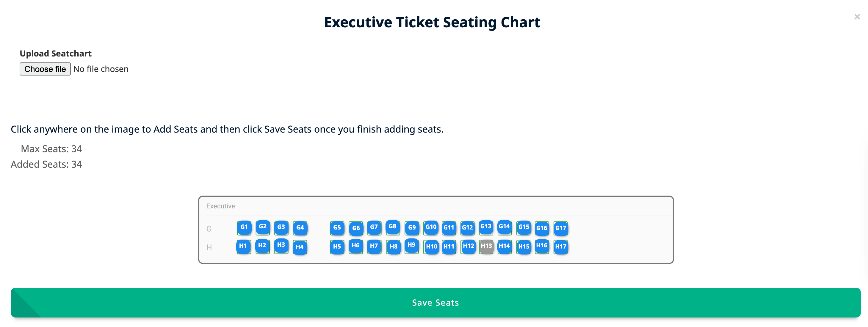Select seat G5 in row G

tap(337, 228)
